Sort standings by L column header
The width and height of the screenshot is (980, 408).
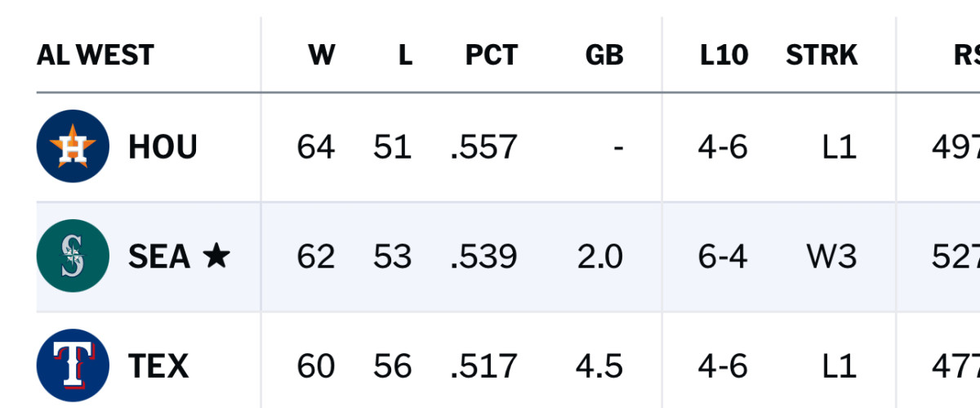click(404, 55)
